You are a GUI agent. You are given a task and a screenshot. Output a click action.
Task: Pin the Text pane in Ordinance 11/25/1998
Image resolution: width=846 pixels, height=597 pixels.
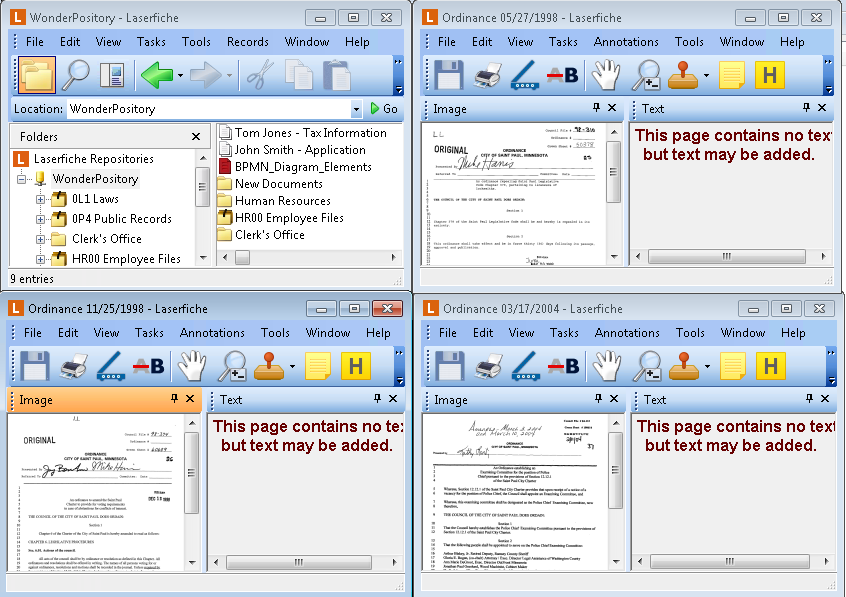pos(378,399)
